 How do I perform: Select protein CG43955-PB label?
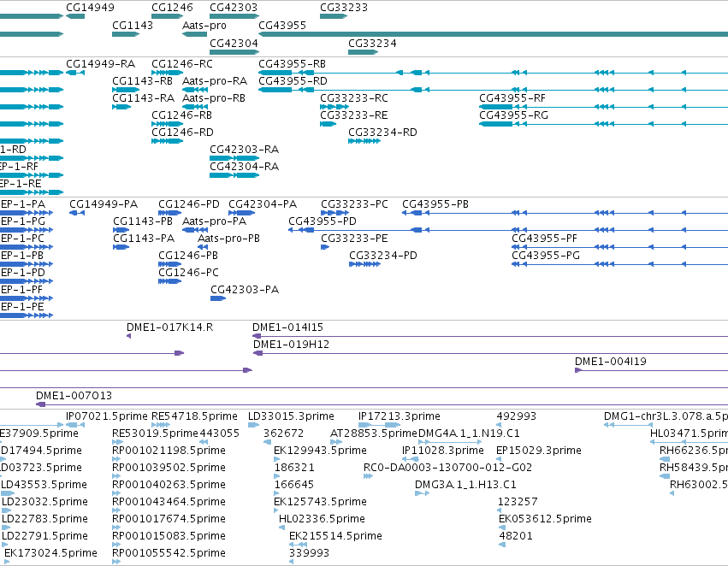[x=435, y=204]
